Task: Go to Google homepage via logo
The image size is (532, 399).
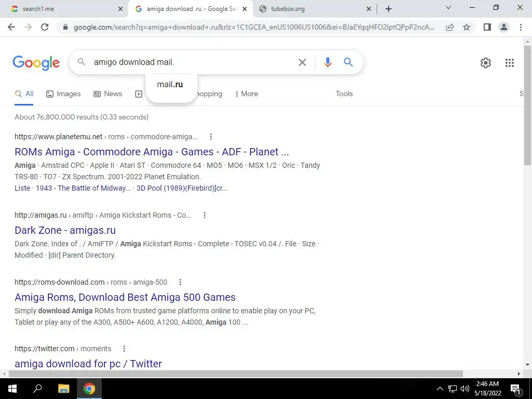Action: (x=36, y=63)
